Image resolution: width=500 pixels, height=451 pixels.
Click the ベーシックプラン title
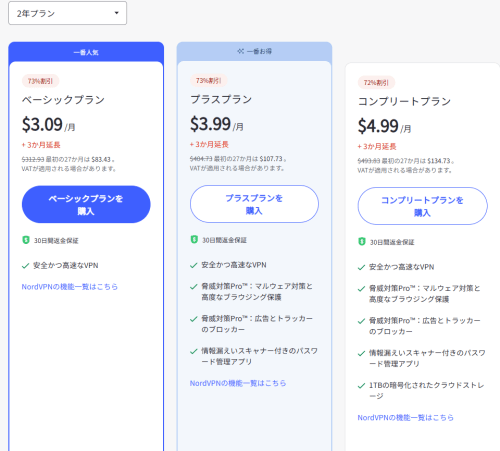click(63, 100)
